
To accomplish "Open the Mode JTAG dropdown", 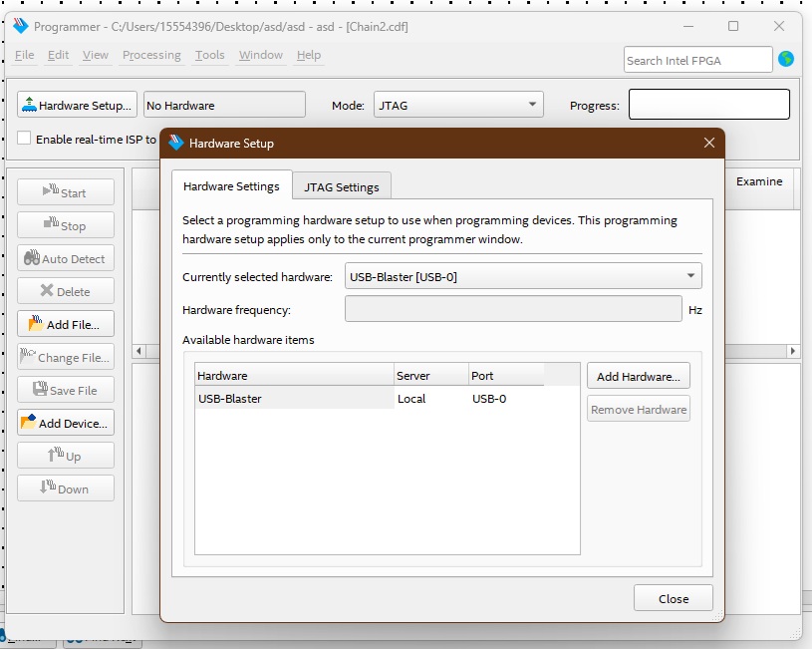I will pos(458,105).
